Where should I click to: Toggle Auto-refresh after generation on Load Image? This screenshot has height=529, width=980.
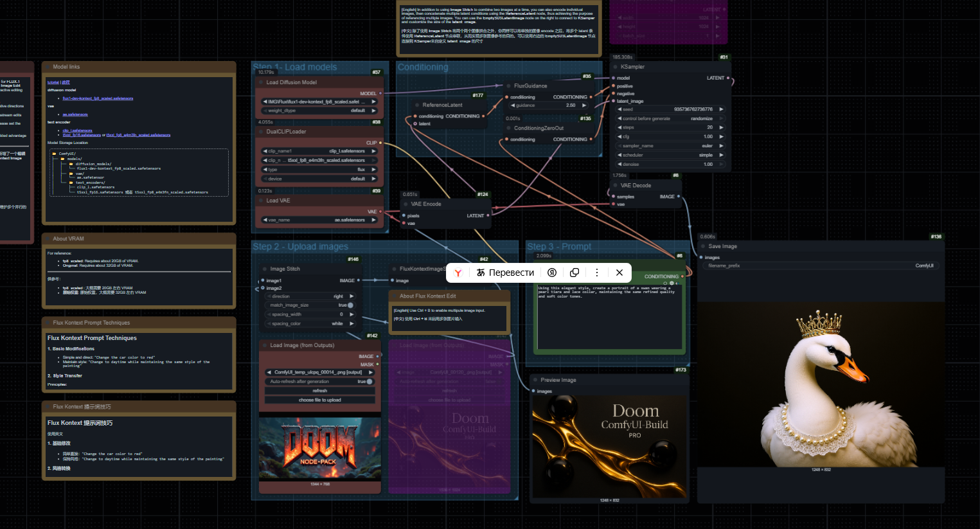click(x=369, y=381)
